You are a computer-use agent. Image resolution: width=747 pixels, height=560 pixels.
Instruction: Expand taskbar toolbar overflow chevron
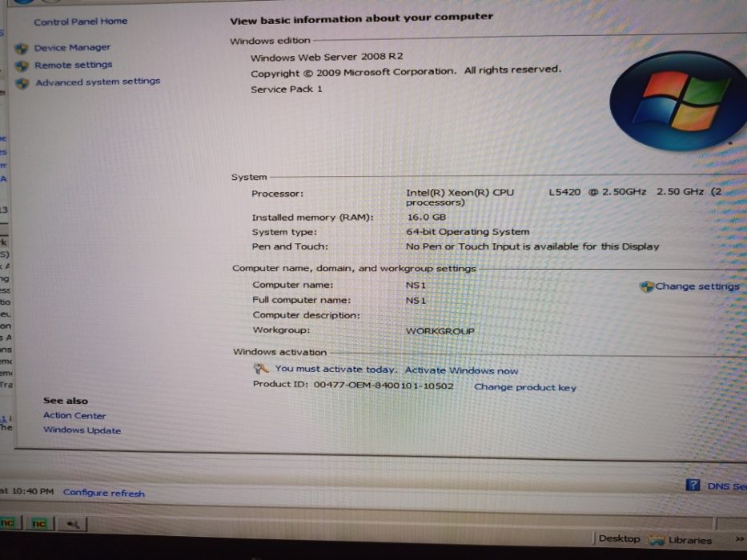point(739,539)
